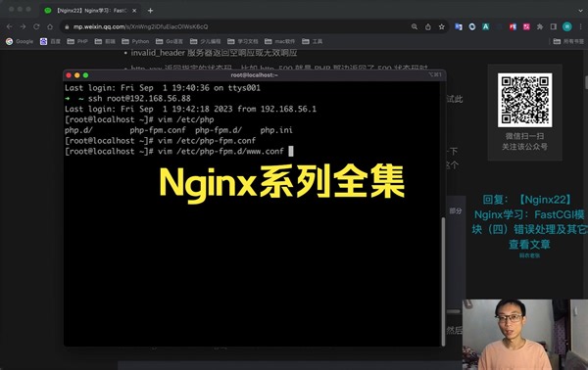Click the browser forward arrow
Viewport: 588px width, 370px height.
pyautogui.click(x=23, y=26)
